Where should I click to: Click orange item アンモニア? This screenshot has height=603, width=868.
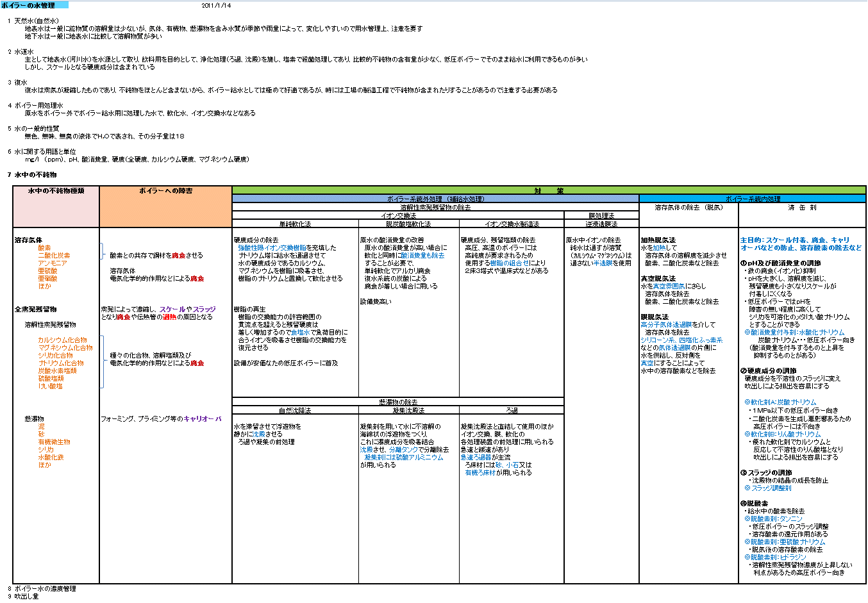53,263
